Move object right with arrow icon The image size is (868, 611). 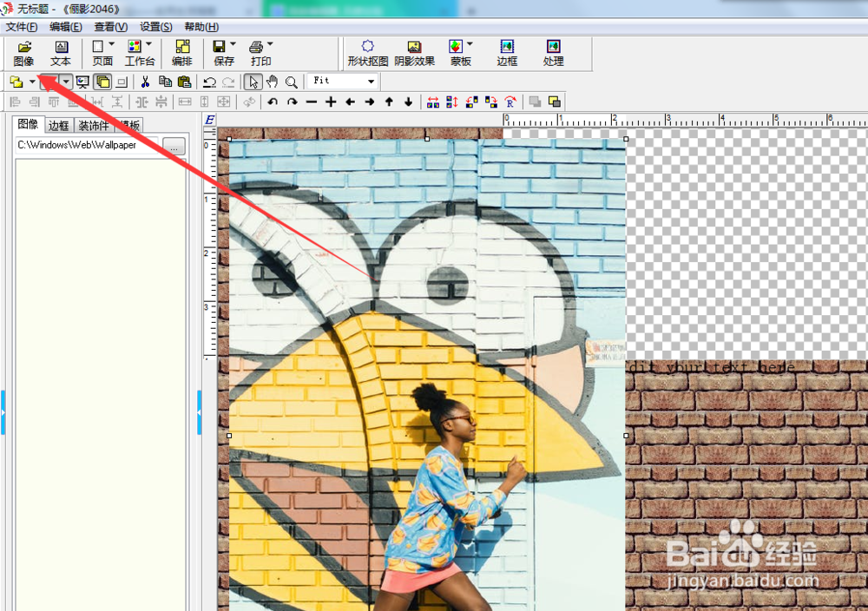click(x=369, y=102)
